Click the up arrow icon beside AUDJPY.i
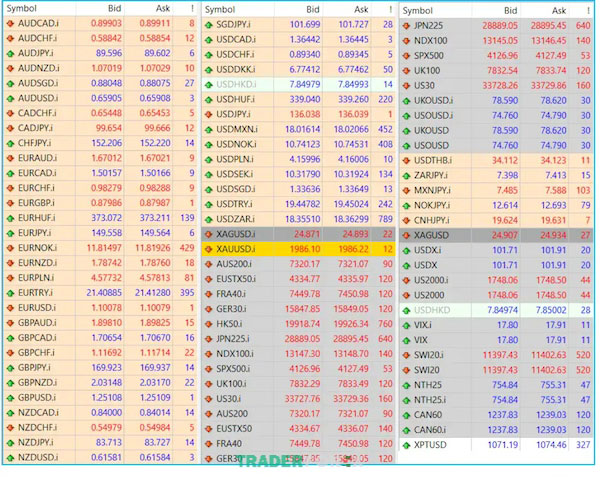Image resolution: width=600 pixels, height=477 pixels. coord(10,54)
